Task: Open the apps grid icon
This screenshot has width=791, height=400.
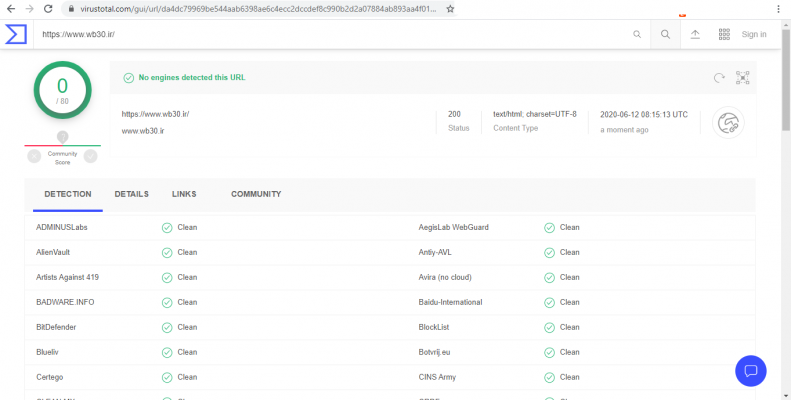Action: coord(724,34)
